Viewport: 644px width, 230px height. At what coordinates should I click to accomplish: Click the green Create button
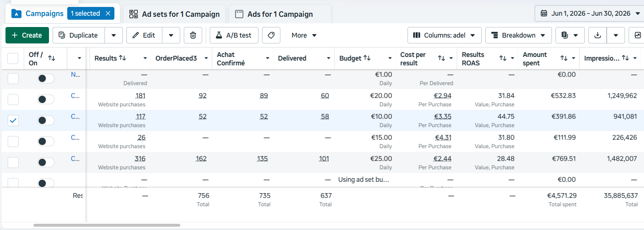(x=27, y=35)
